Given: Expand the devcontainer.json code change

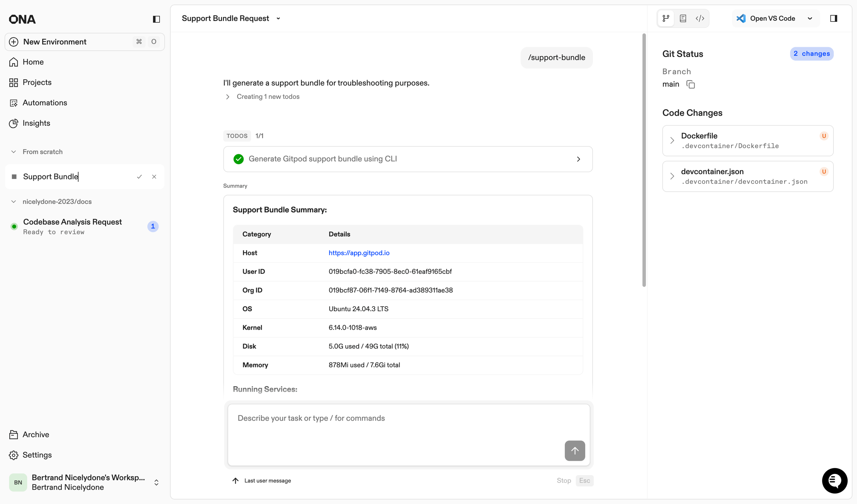Looking at the screenshot, I should pyautogui.click(x=672, y=176).
